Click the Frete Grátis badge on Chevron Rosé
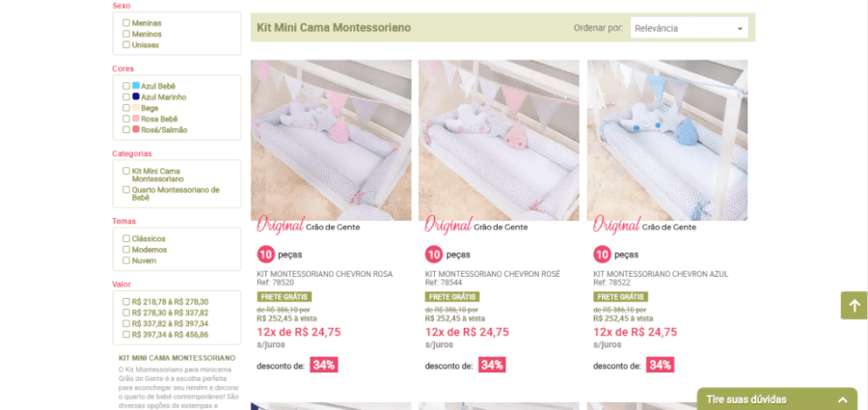The image size is (868, 410). 448,296
